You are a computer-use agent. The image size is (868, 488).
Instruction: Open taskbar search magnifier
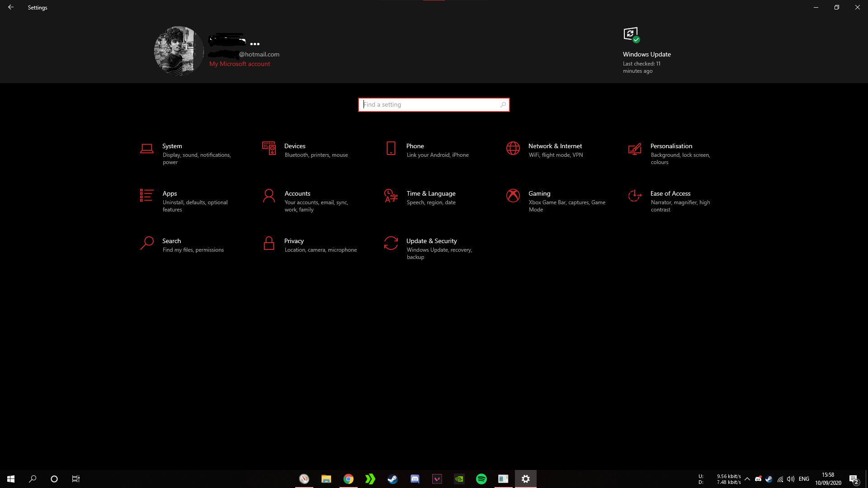(33, 479)
